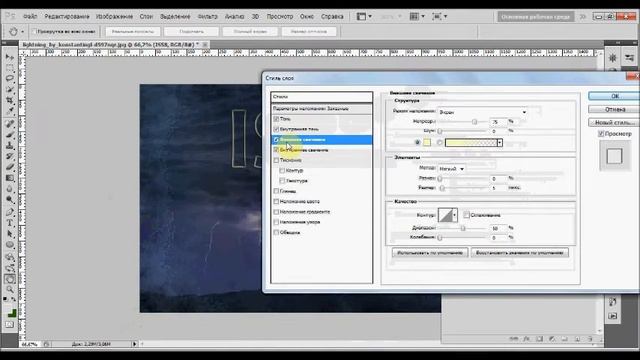
Task: Open the glow gradient picker arrow
Action: click(x=500, y=142)
